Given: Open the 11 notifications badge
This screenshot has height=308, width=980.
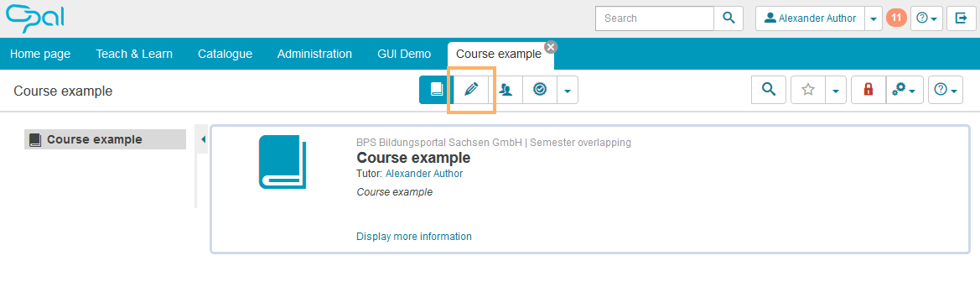Looking at the screenshot, I should (x=896, y=18).
